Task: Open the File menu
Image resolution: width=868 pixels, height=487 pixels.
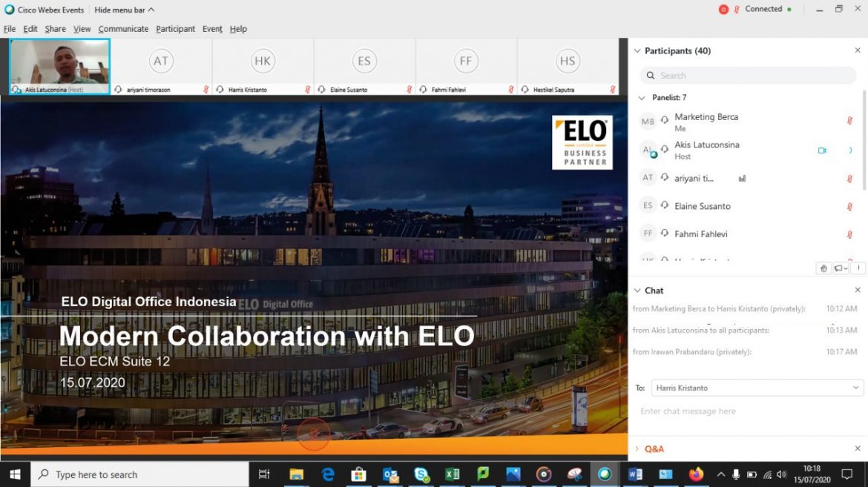Action: (x=10, y=29)
